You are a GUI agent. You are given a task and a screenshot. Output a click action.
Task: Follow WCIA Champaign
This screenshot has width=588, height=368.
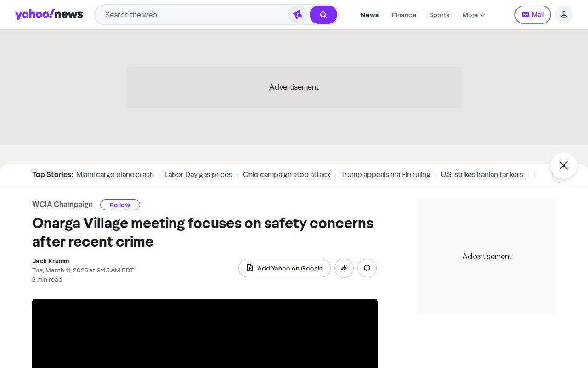120,205
